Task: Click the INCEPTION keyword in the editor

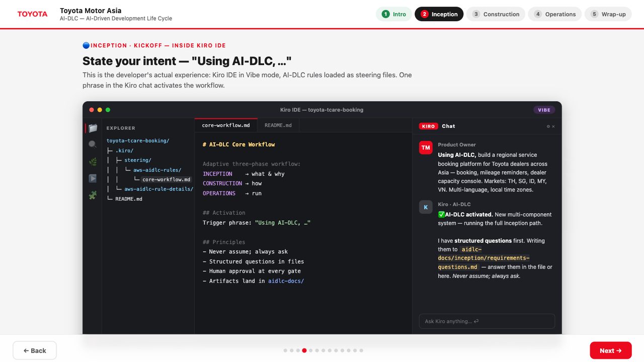Action: click(217, 174)
